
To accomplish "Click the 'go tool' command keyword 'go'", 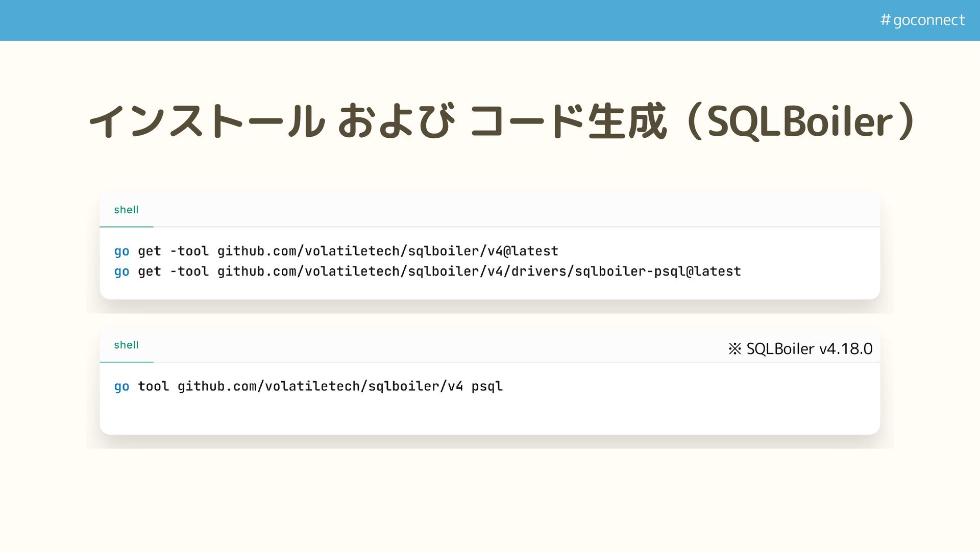I will [121, 386].
